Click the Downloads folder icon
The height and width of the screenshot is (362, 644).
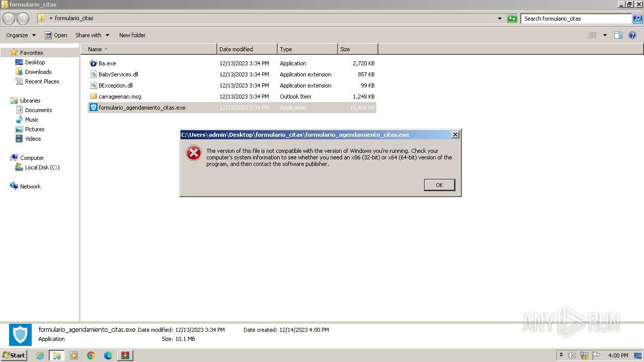[x=19, y=72]
